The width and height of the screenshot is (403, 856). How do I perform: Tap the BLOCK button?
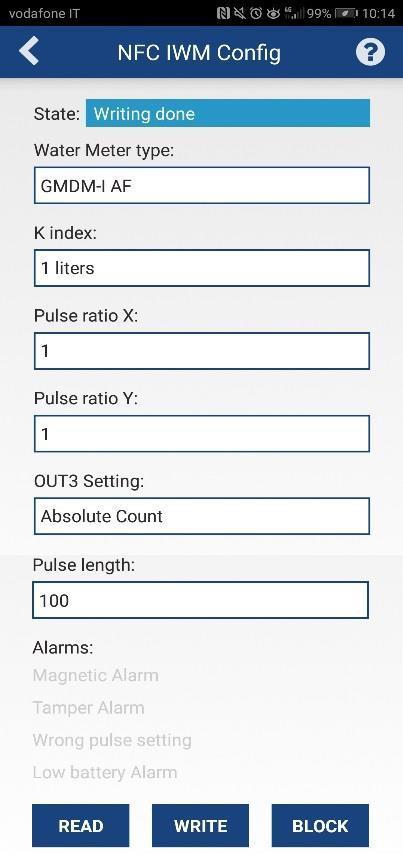click(320, 825)
